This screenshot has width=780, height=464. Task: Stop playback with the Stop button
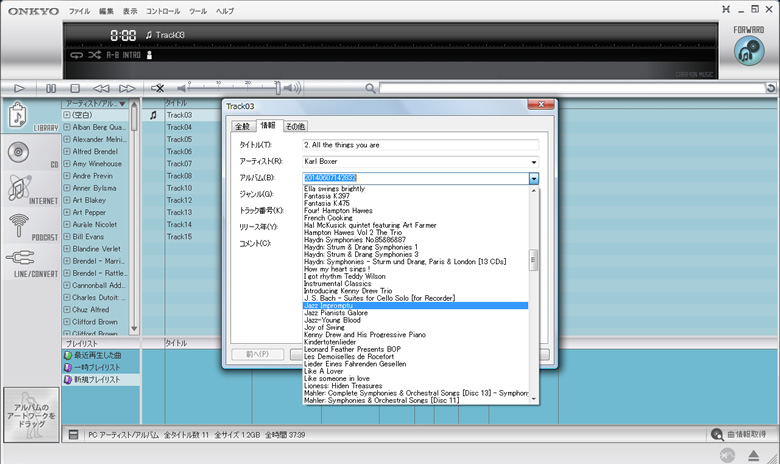point(75,89)
